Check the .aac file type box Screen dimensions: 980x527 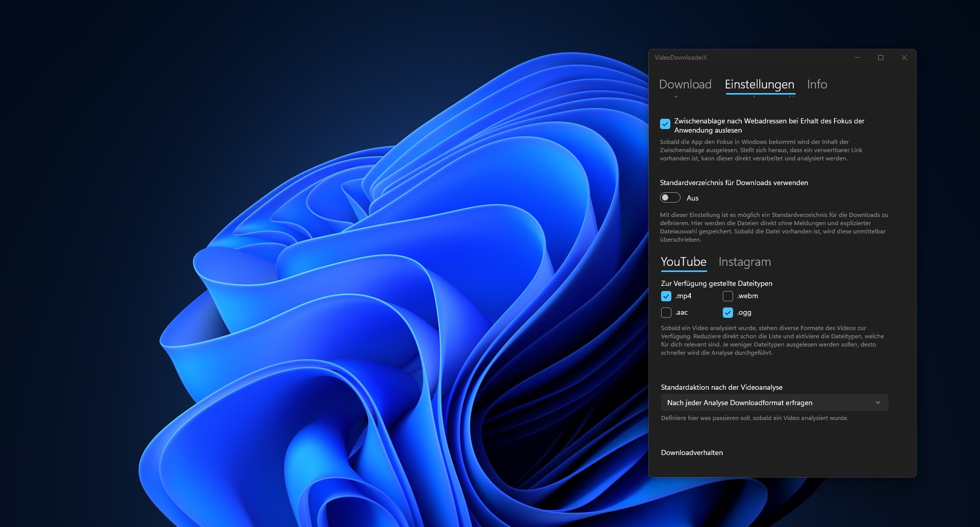[666, 313]
